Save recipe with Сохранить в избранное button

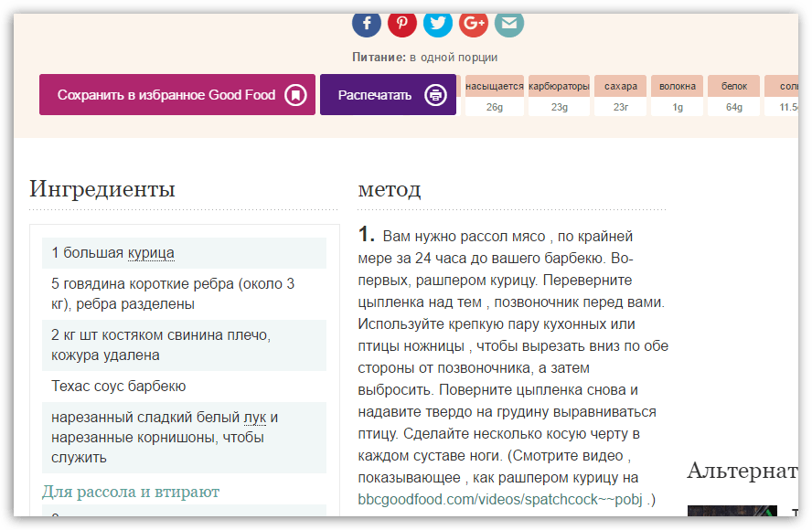click(x=166, y=95)
